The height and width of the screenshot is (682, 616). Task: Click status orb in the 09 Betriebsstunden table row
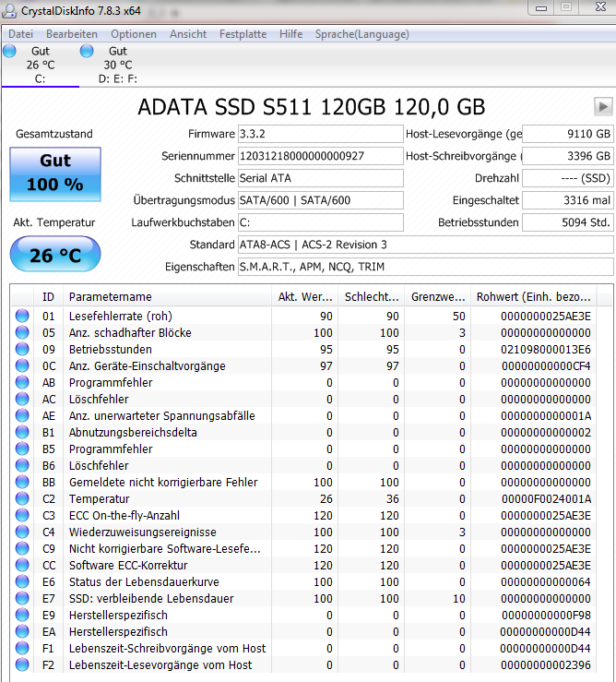(22, 349)
